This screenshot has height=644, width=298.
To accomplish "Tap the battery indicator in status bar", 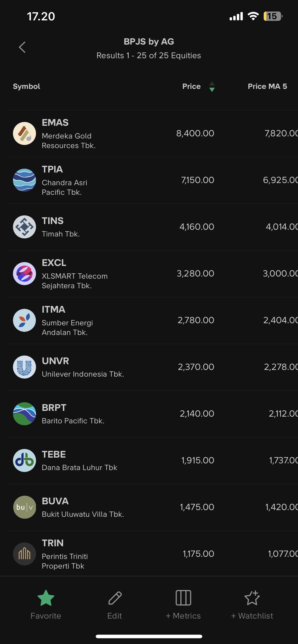I will 273,17.
